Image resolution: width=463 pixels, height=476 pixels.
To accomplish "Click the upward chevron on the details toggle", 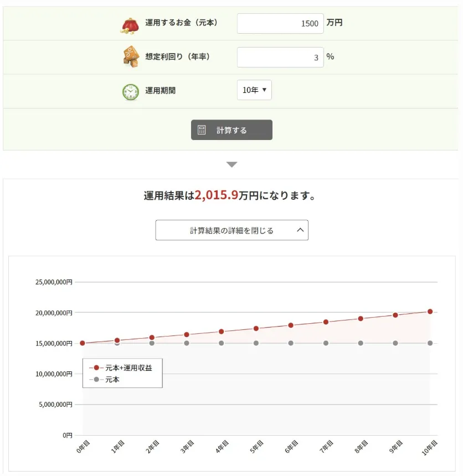I will tap(300, 230).
